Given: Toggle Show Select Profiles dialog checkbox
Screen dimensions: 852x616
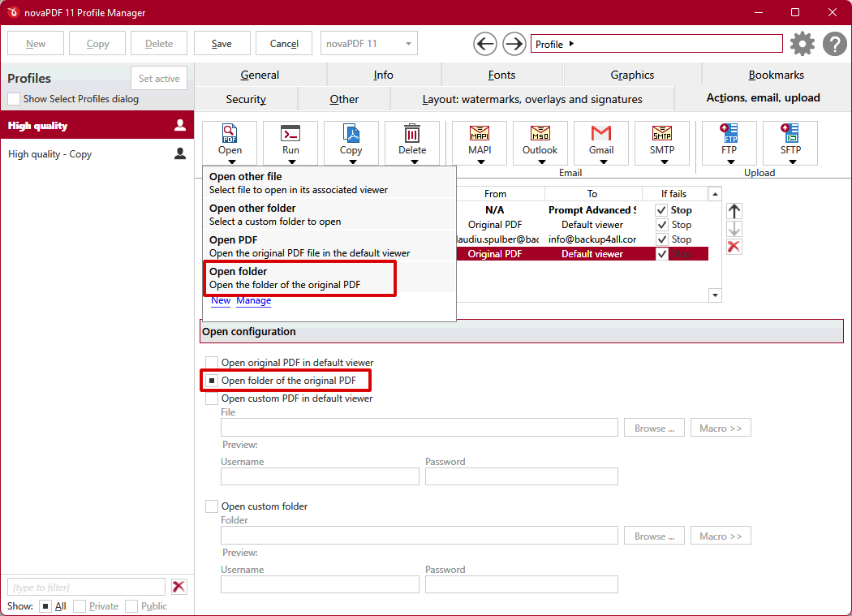Looking at the screenshot, I should coord(14,99).
